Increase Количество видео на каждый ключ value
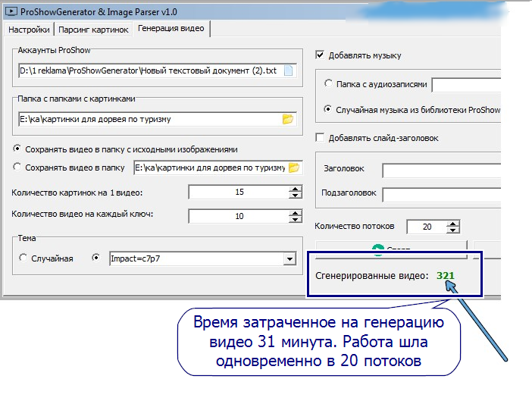Image resolution: width=532 pixels, height=404 pixels. 296,213
